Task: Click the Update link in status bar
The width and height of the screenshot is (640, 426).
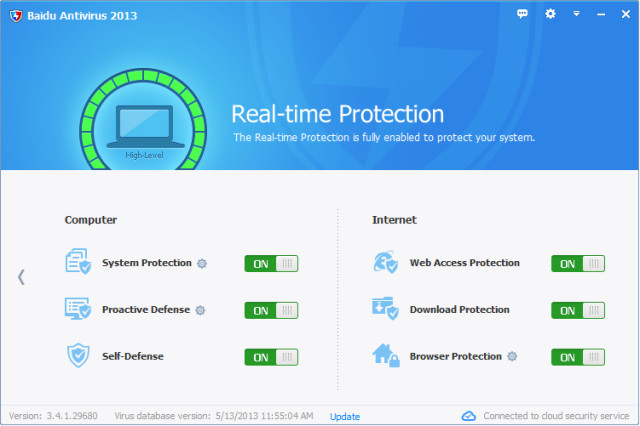Action: tap(345, 417)
